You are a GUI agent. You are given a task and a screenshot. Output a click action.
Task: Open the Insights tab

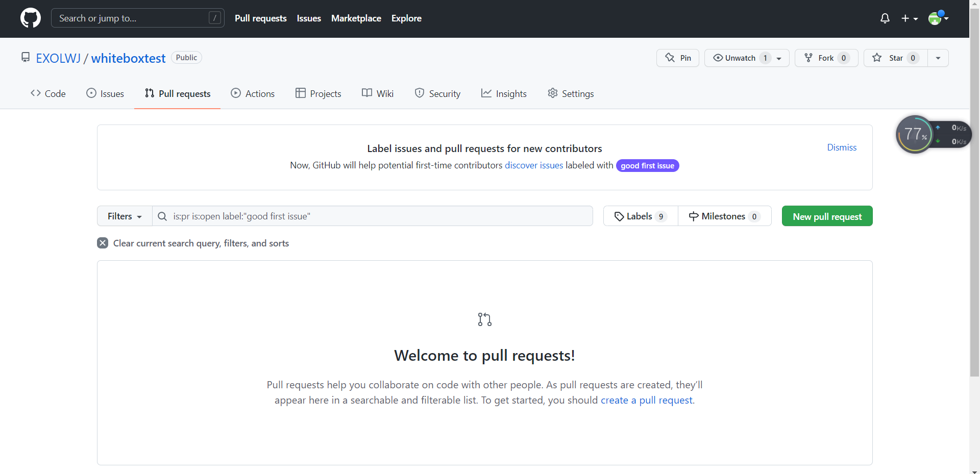(x=504, y=93)
